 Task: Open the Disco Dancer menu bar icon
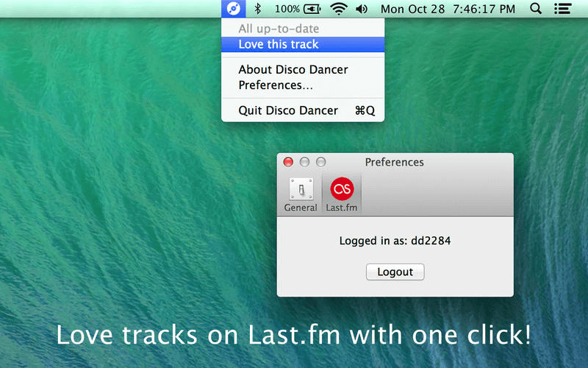[233, 9]
